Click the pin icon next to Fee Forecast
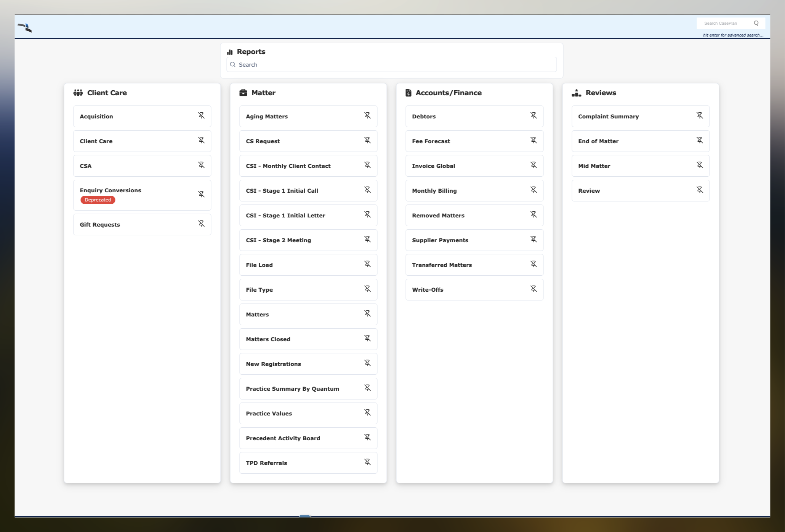This screenshot has height=532, width=785. 533,140
